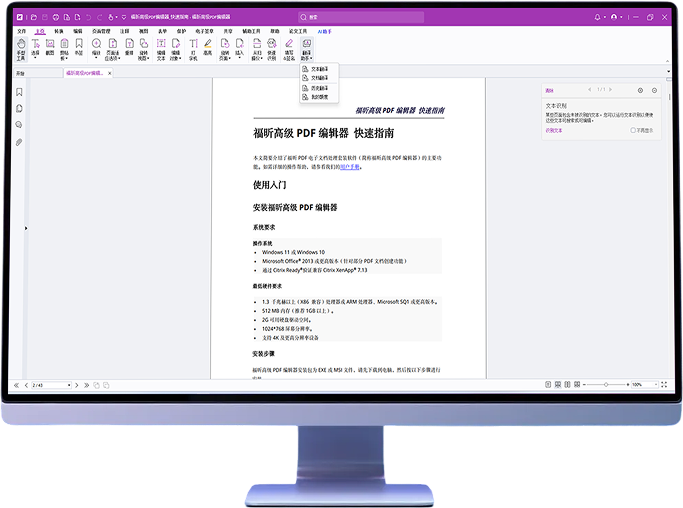Switch to single page view mode
The image size is (683, 508).
click(548, 385)
